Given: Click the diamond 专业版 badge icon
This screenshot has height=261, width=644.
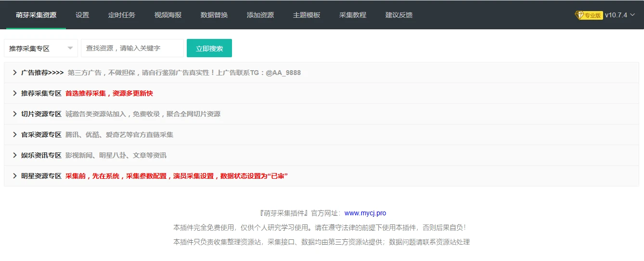Looking at the screenshot, I should coord(588,15).
